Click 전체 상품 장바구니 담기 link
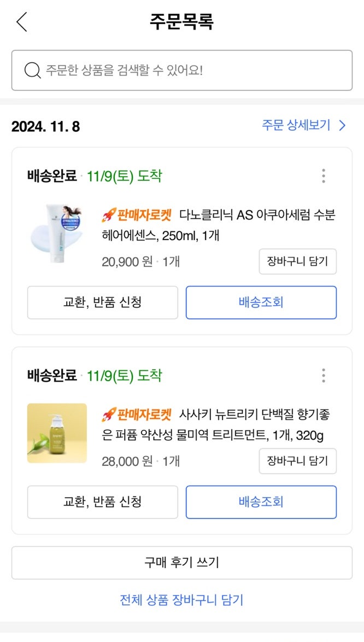The image size is (364, 642). pos(181,600)
